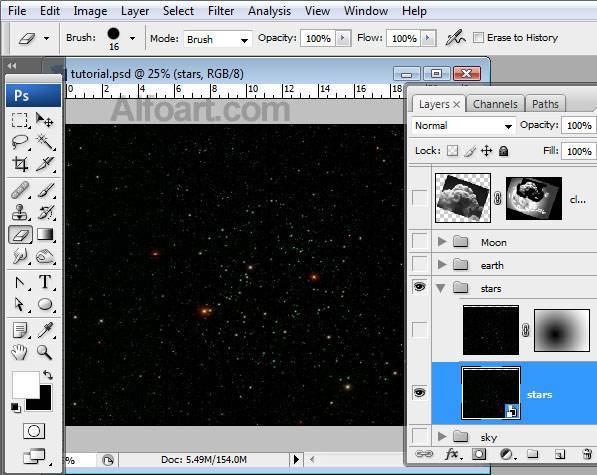Select the Horizontal Type tool
This screenshot has width=597, height=475.
45,282
